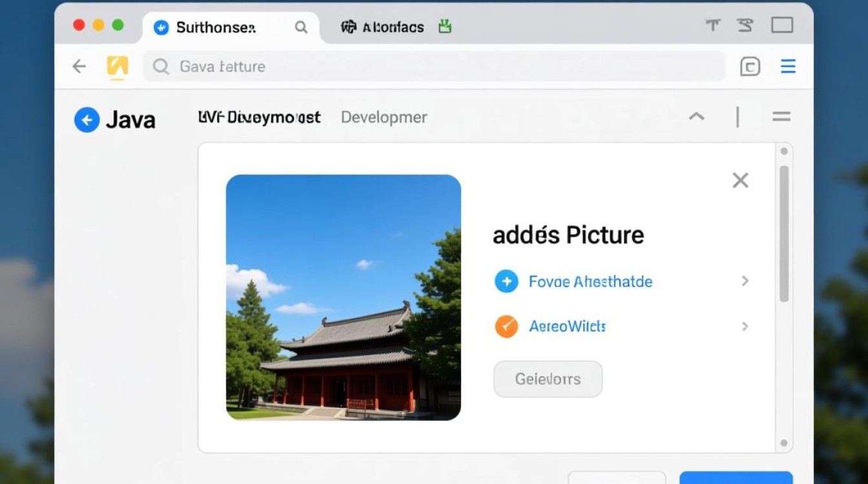Screen dimensions: 868x484
Task: Expand the Fovoe Ahesthatde row chevron
Action: (746, 281)
